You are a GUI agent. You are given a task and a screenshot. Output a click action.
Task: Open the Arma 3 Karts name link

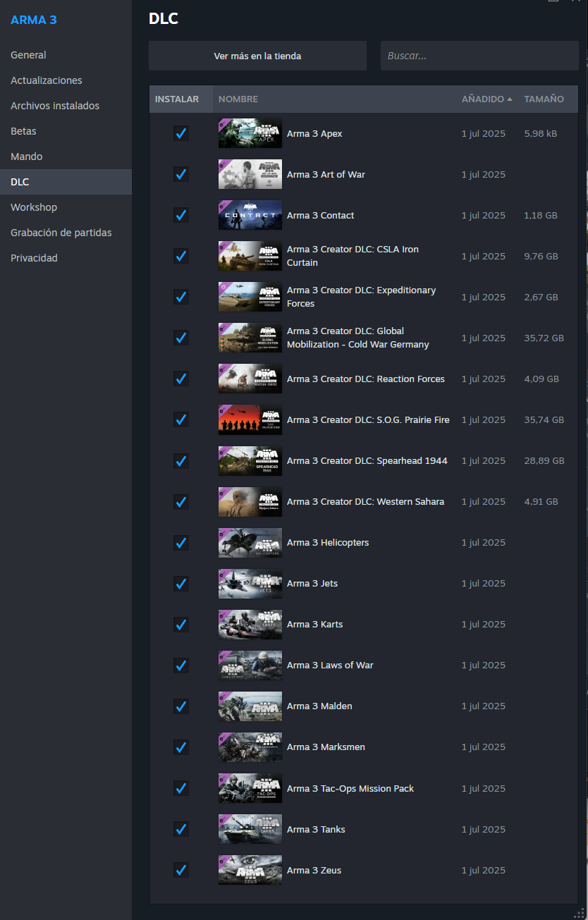click(x=314, y=624)
